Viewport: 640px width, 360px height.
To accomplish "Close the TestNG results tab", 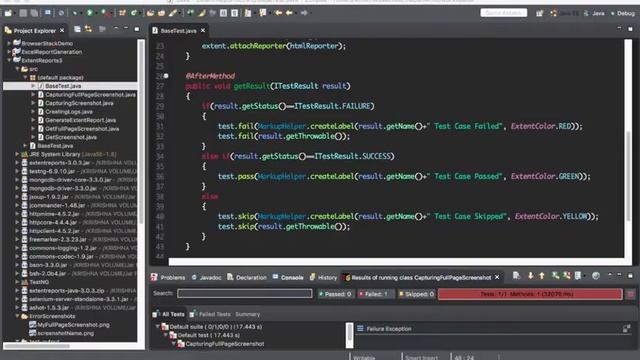I will [x=497, y=277].
